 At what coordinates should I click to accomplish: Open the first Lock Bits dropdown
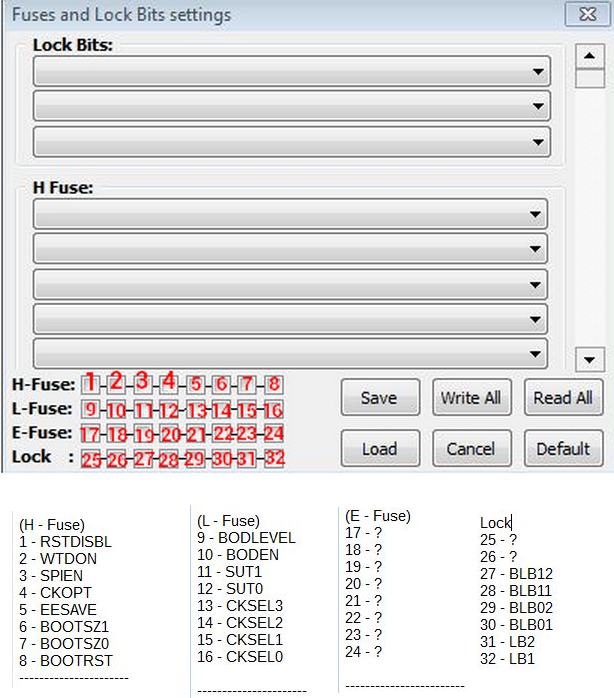(x=292, y=71)
